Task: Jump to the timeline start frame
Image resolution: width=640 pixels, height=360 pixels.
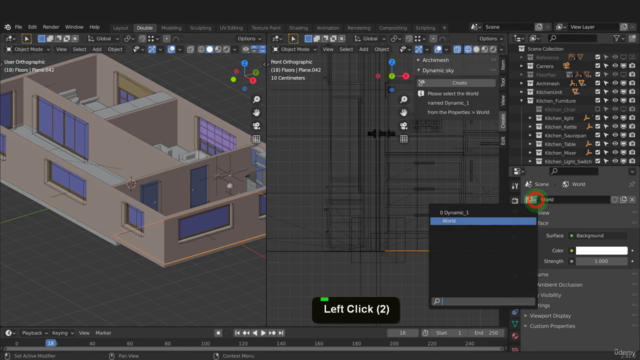Action: tap(237, 333)
